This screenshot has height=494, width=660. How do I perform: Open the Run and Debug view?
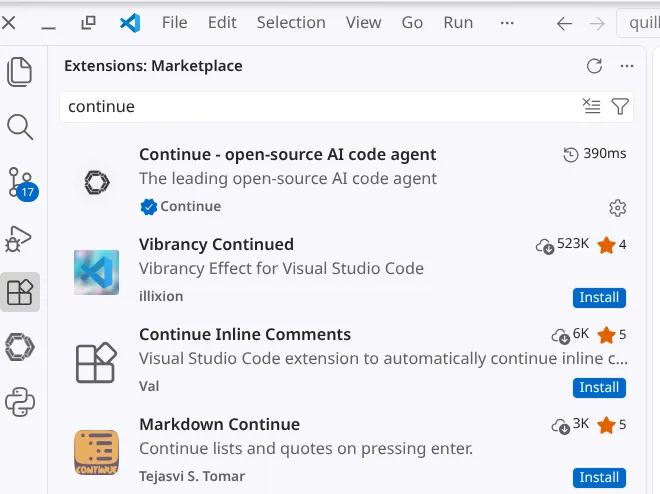18,239
